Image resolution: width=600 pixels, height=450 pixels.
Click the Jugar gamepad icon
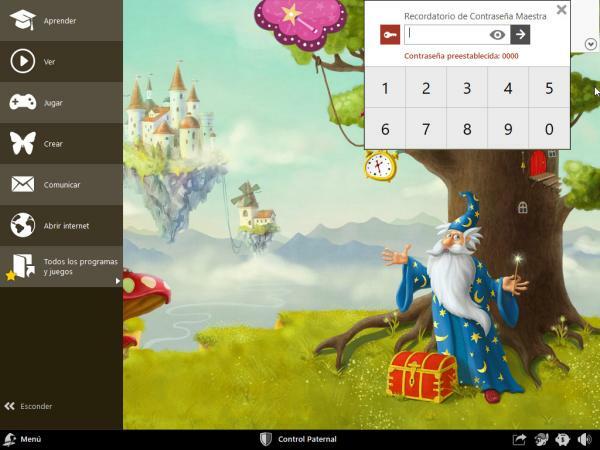point(22,103)
